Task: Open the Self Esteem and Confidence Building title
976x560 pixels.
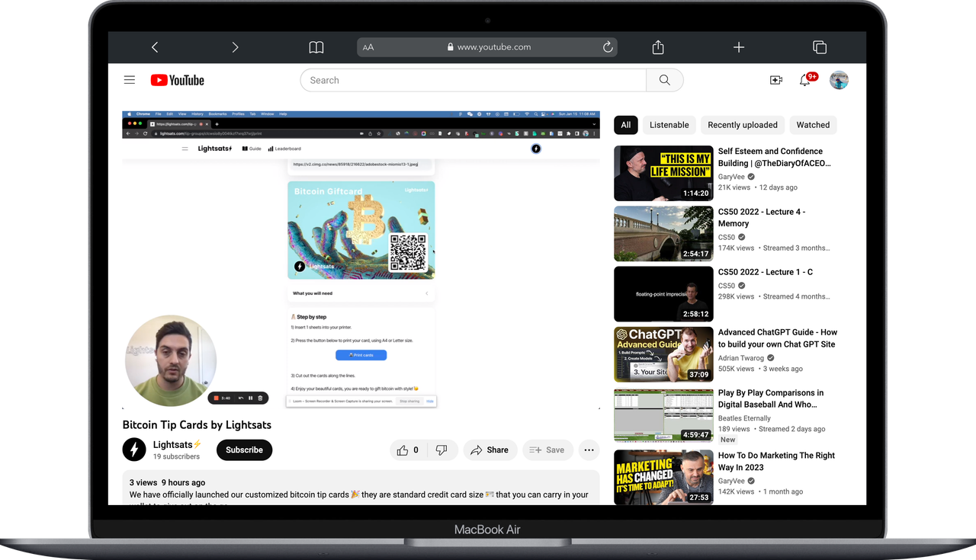Action: (x=774, y=157)
